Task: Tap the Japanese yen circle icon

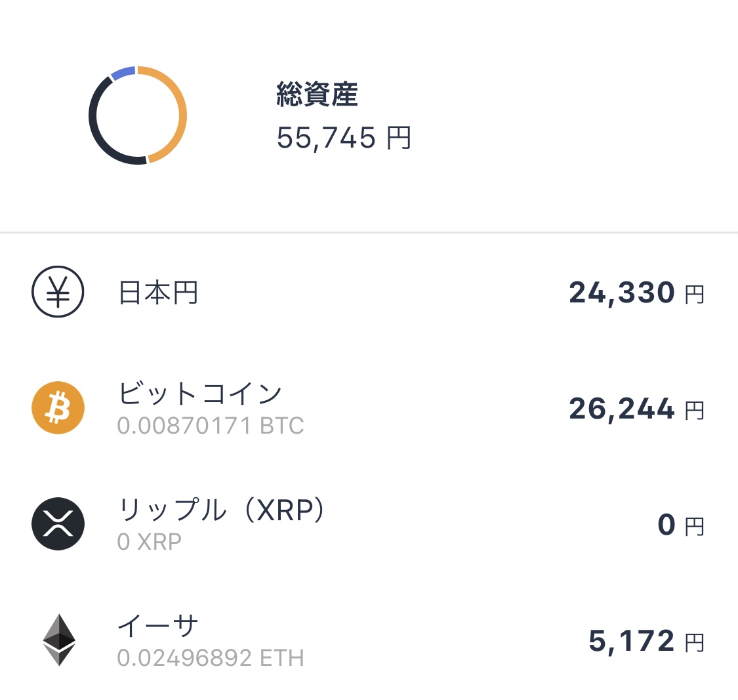Action: click(58, 292)
